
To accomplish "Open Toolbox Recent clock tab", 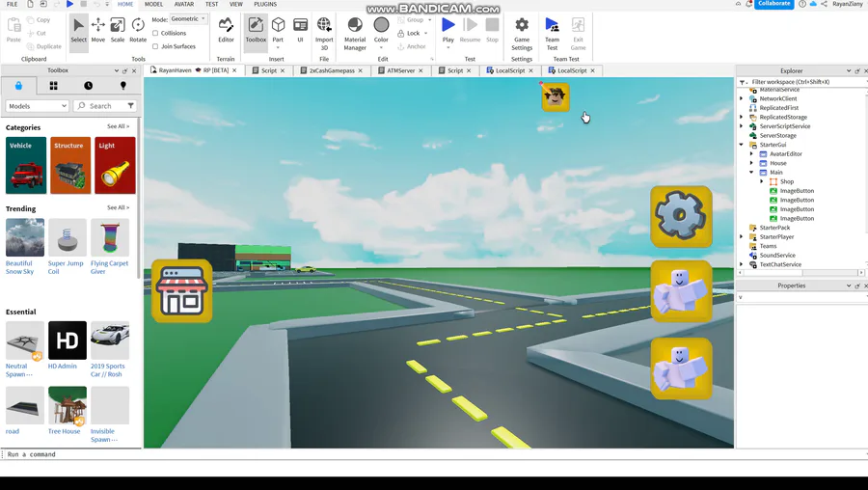I will (x=88, y=86).
